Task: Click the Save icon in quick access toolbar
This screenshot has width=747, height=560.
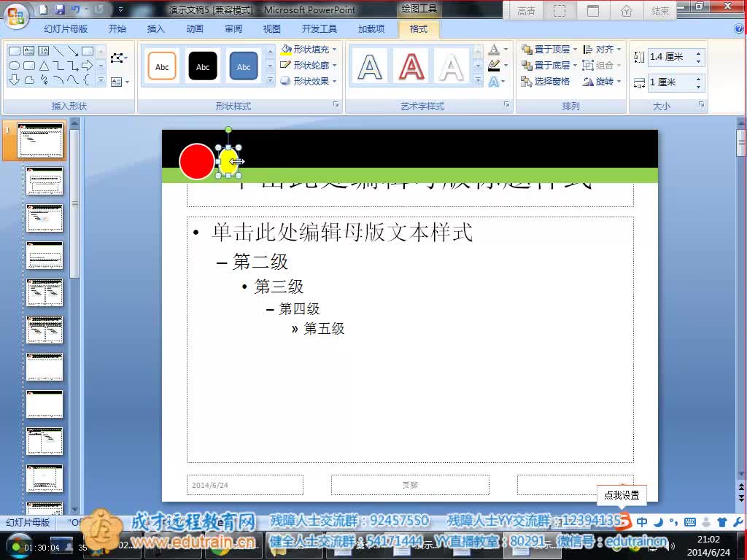Action: click(x=60, y=9)
